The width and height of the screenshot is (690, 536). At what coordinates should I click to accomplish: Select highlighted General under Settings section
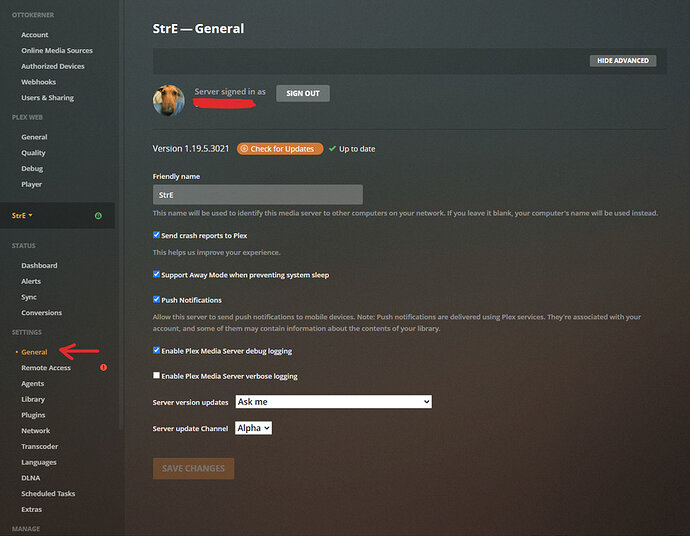[34, 352]
